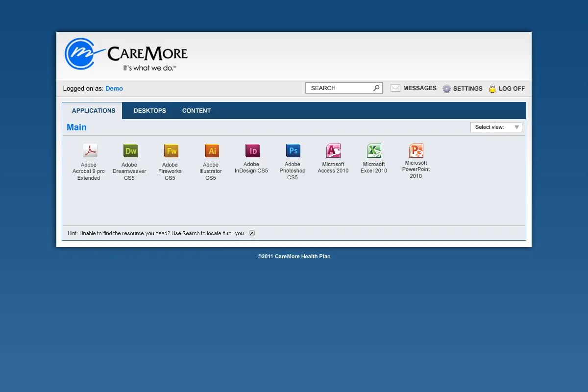Click the Adobe Dreamweaver CS5 label

pyautogui.click(x=129, y=171)
